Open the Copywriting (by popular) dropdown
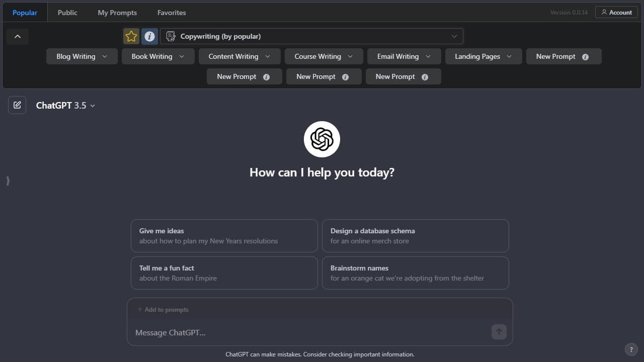 pos(311,36)
